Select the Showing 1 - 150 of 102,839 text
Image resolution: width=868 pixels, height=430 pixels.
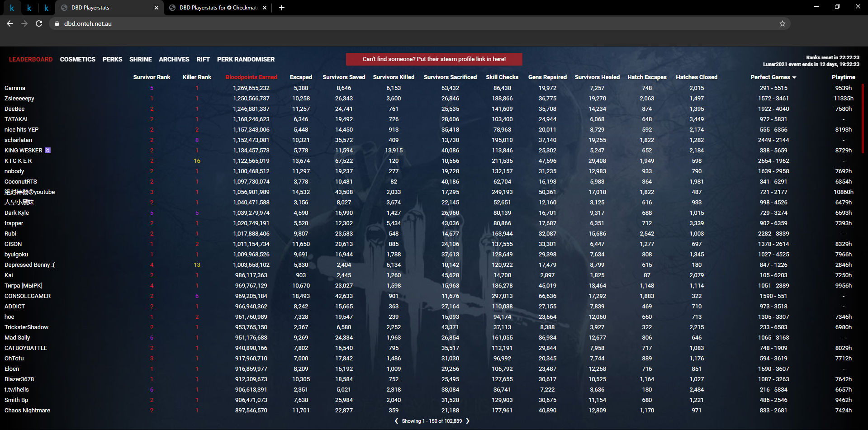pyautogui.click(x=432, y=421)
